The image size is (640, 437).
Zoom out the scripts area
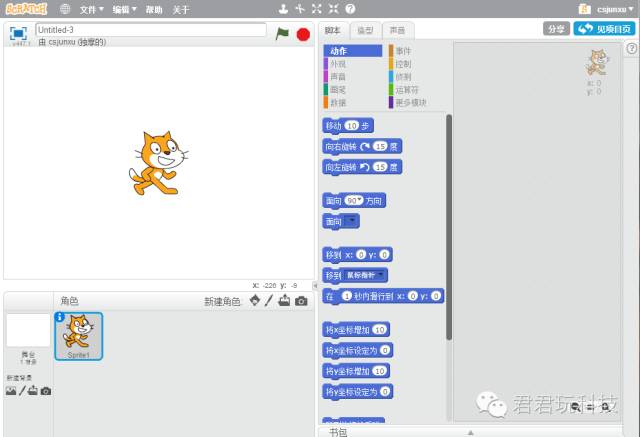point(576,406)
